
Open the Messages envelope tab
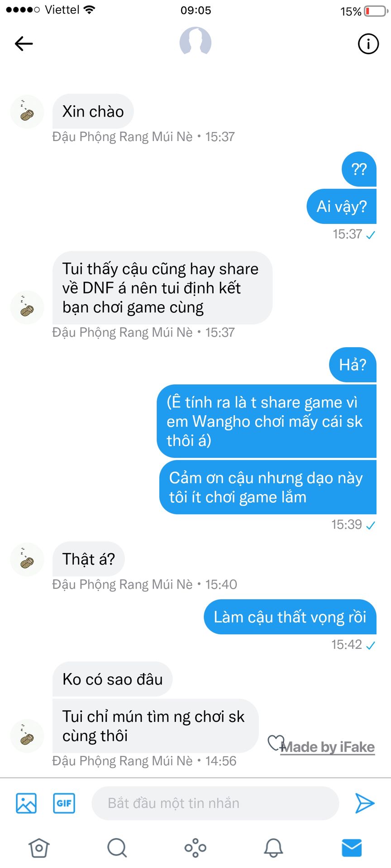tap(352, 848)
